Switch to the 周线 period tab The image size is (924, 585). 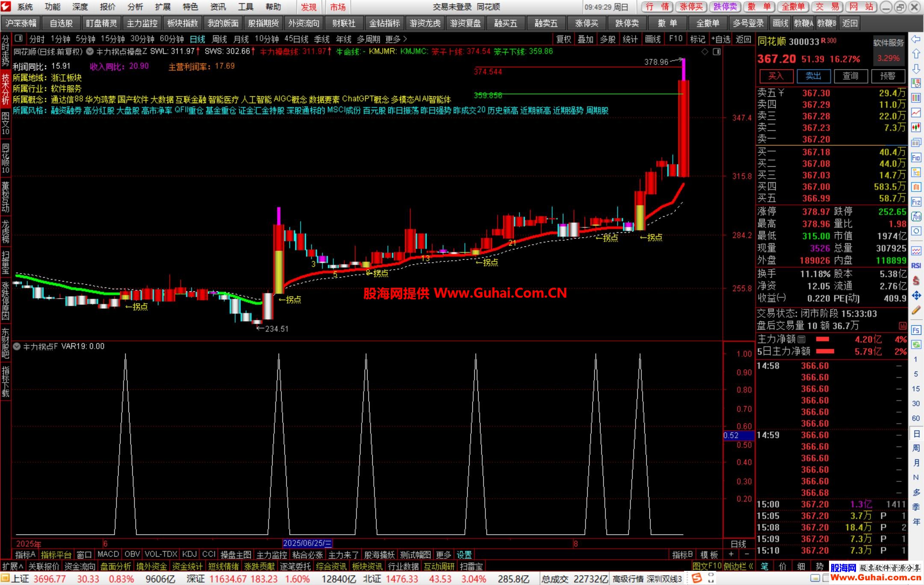219,39
